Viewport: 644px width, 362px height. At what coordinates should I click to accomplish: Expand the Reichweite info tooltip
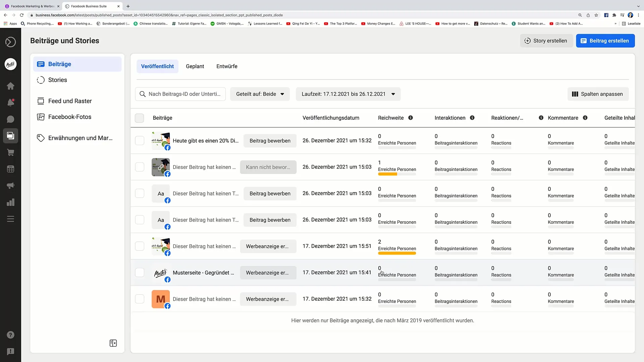coord(411,118)
